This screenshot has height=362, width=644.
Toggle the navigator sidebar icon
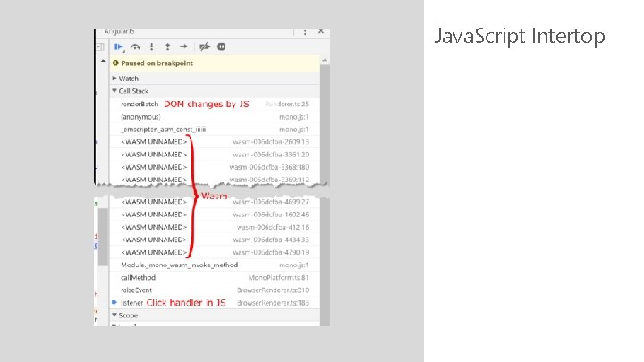(100, 46)
